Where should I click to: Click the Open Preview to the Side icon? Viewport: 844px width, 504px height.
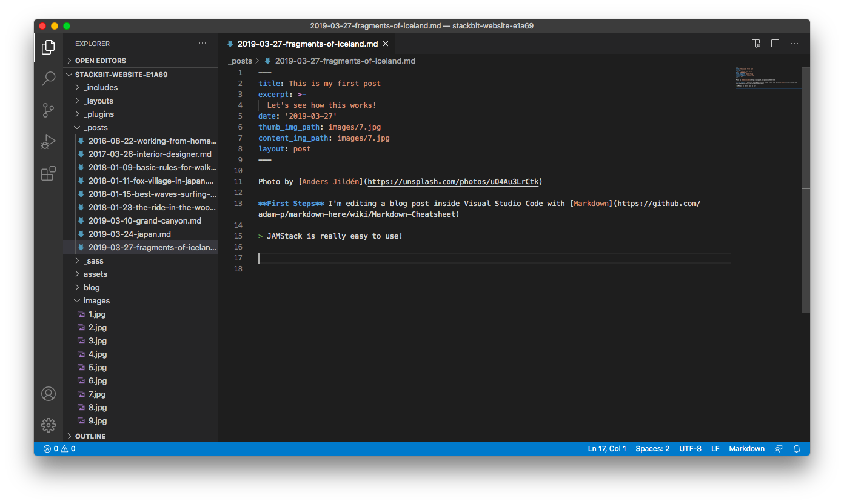[755, 44]
